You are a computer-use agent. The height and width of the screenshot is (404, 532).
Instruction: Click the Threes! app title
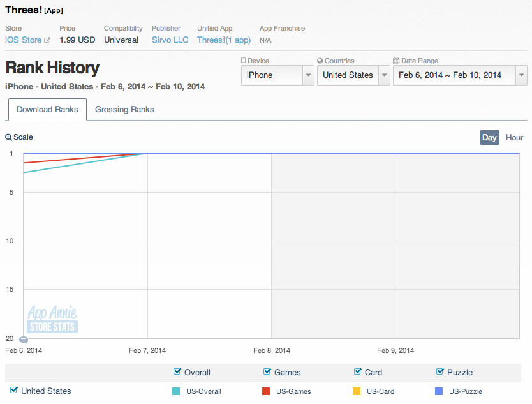[24, 10]
